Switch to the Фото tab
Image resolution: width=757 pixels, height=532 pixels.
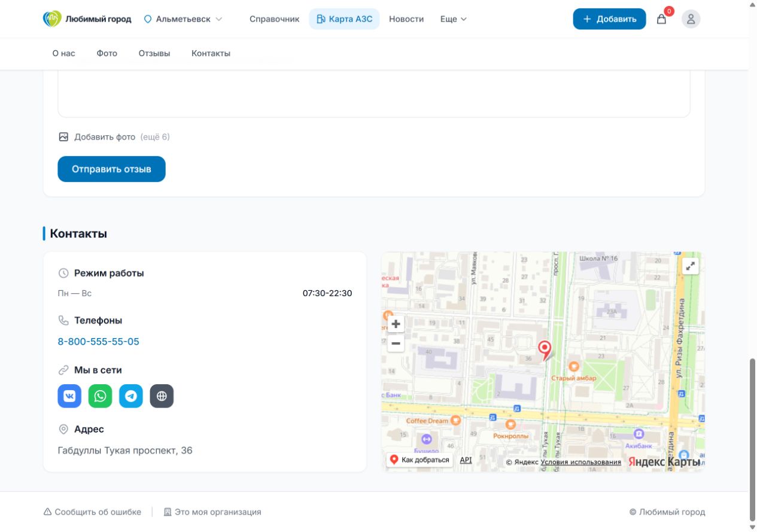[x=107, y=53]
